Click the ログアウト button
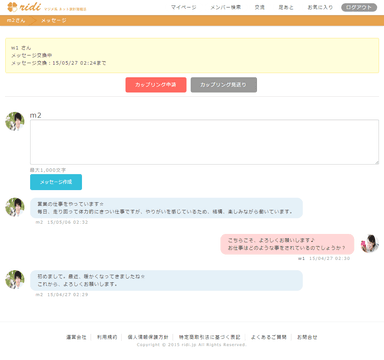 [359, 7]
